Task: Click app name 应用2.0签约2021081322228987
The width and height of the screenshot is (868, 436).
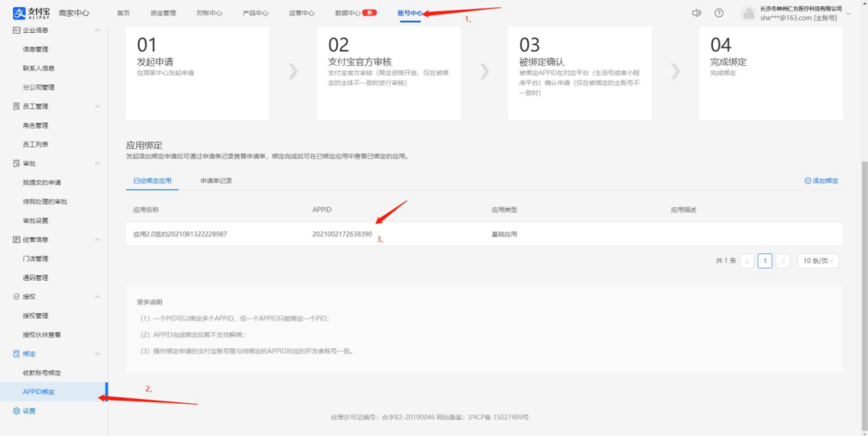Action: click(181, 234)
